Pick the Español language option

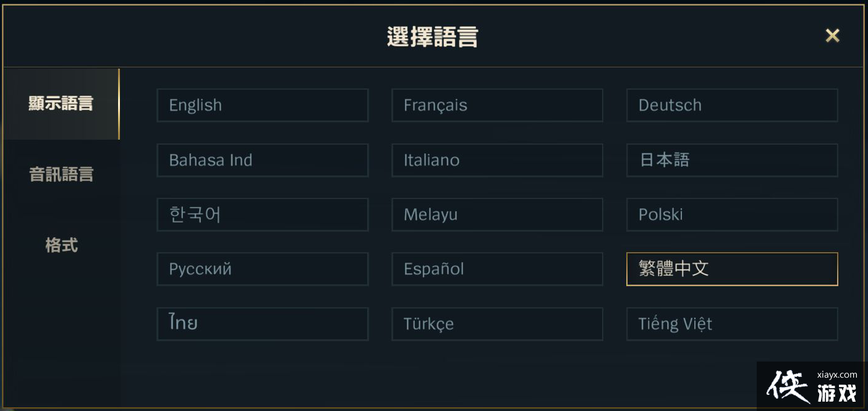click(x=497, y=269)
